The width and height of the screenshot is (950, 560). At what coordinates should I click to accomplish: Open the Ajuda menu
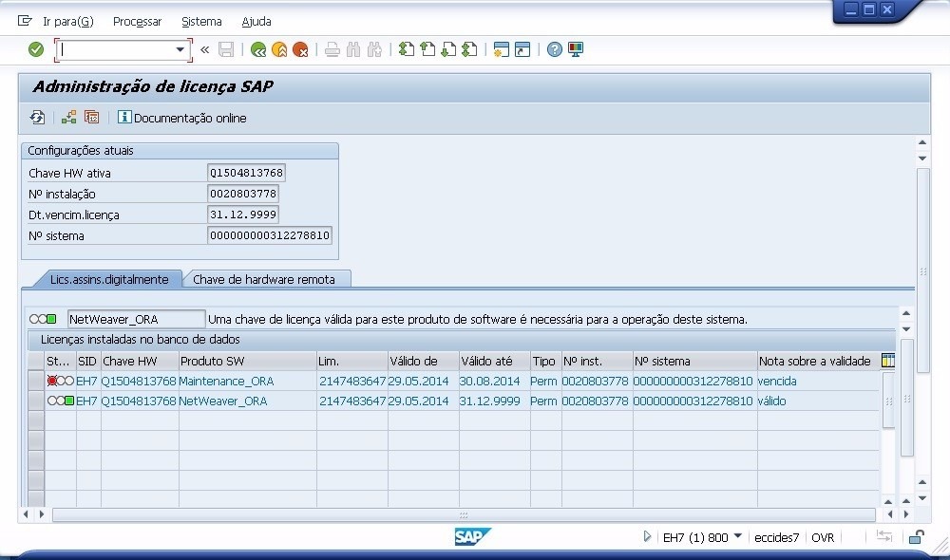pos(256,21)
